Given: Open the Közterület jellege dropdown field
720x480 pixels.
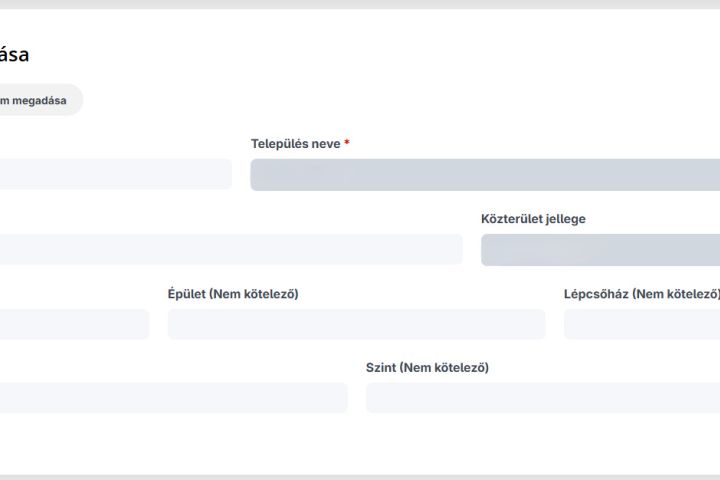Looking at the screenshot, I should [x=600, y=250].
